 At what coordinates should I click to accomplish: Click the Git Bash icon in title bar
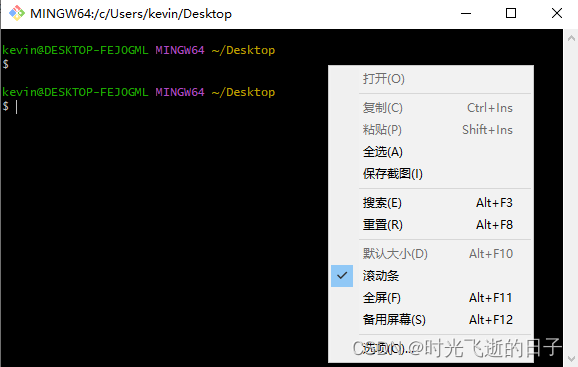point(17,13)
